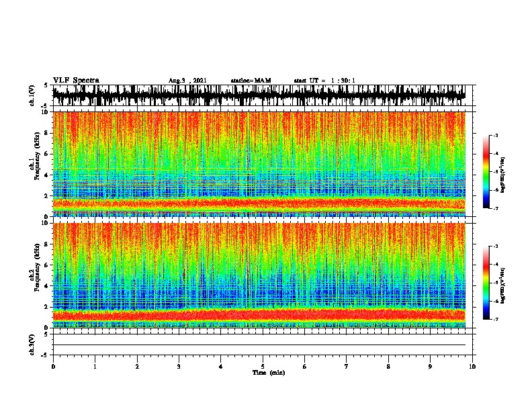Click the 'start UT = 1:30:1' label

pos(324,81)
